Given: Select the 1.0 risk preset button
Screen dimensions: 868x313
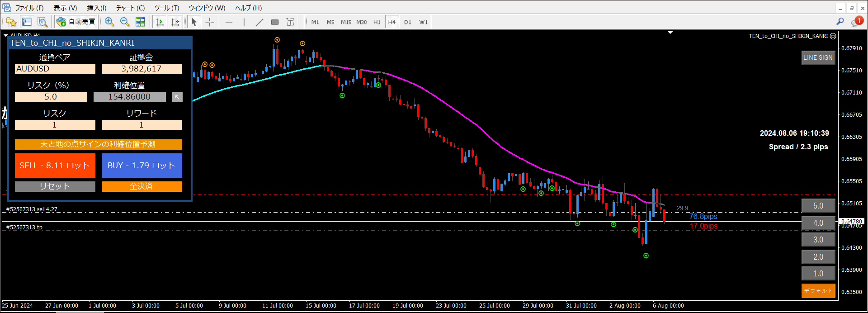Looking at the screenshot, I should click(x=818, y=274).
